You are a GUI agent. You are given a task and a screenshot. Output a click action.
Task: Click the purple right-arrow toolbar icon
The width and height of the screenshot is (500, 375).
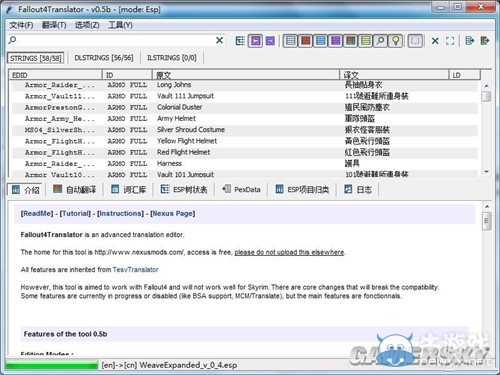click(x=270, y=41)
